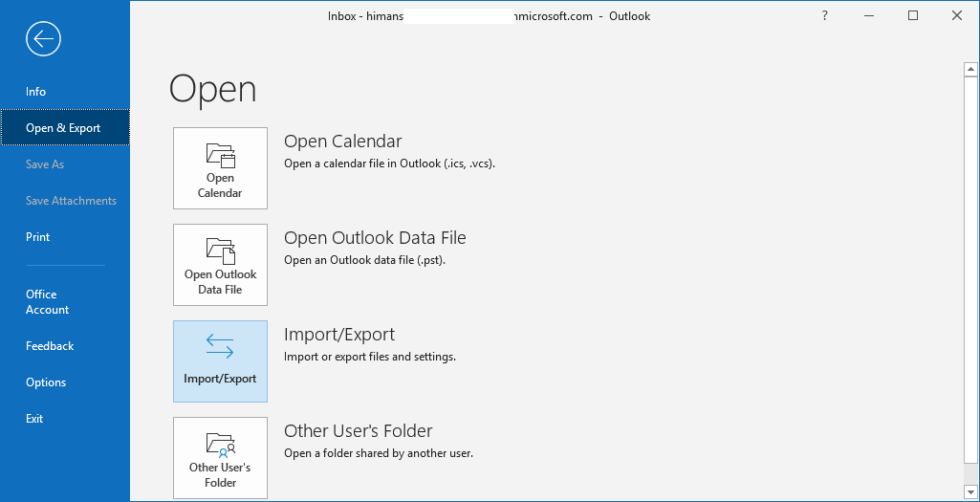
Task: Launch the Import/Export wizard tile
Action: (220, 360)
